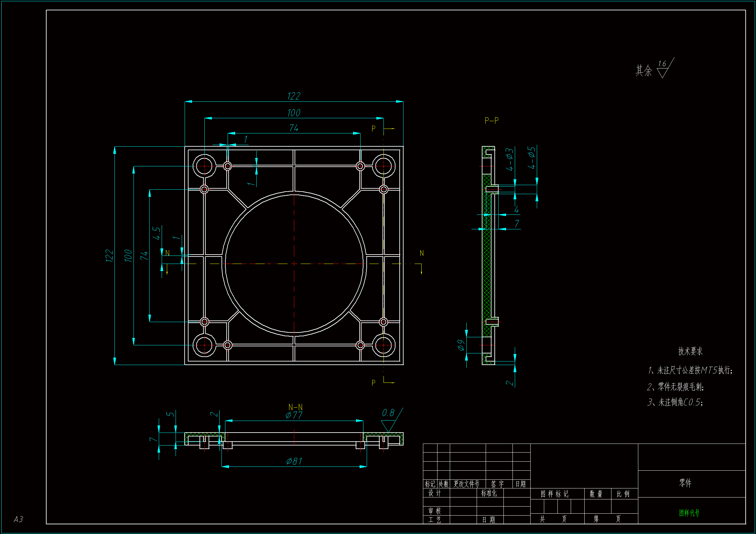The width and height of the screenshot is (756, 534).
Task: Click the top-left large mounting hole circle
Action: pos(204,166)
